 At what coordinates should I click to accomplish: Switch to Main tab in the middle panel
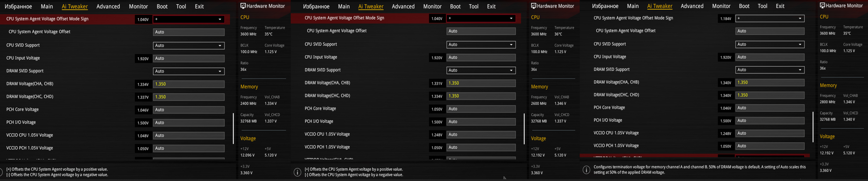coord(344,6)
